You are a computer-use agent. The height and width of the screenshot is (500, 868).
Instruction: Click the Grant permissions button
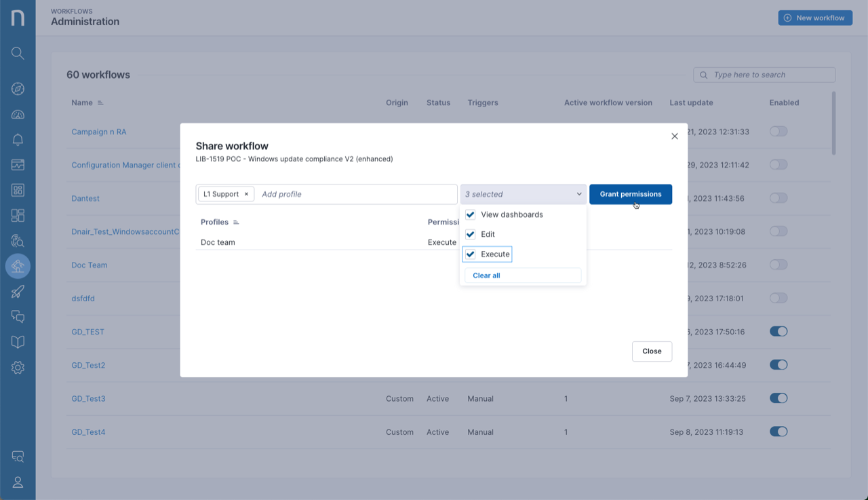[x=630, y=194]
